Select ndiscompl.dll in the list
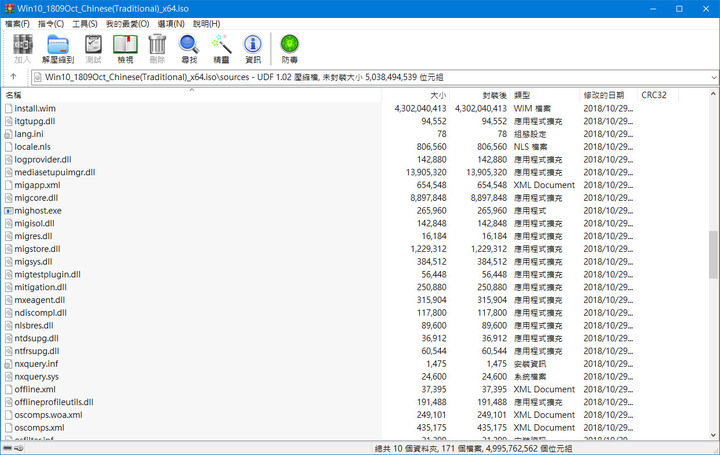This screenshot has width=720, height=455. [40, 313]
